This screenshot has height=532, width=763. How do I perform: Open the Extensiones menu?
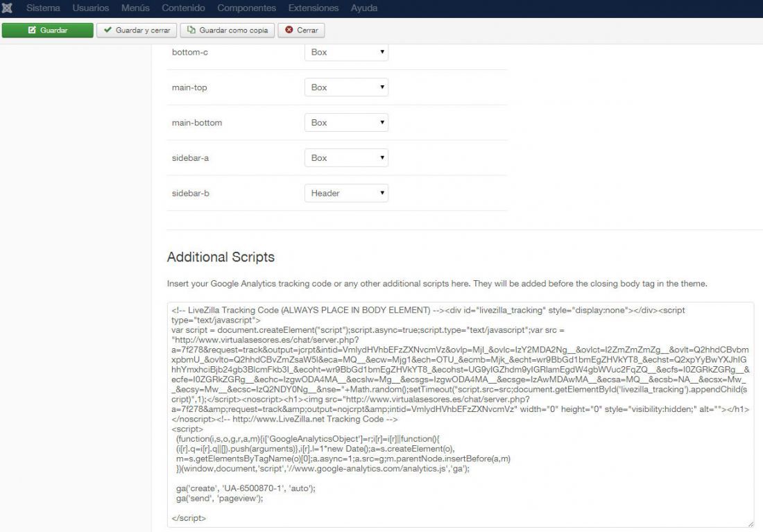click(x=314, y=8)
